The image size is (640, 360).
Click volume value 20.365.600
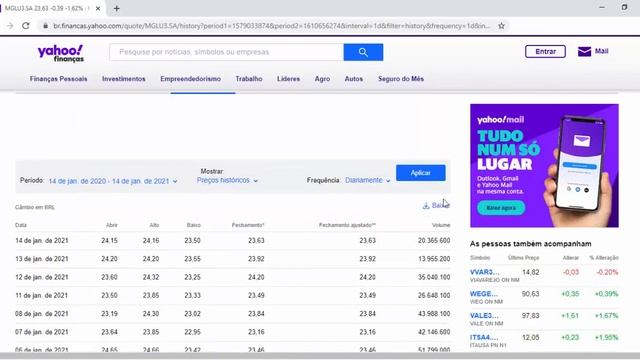coord(434,240)
